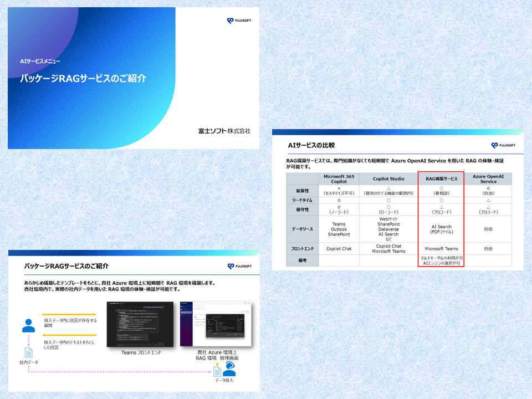Open the Azure RAG 管理画面 screenshot
The width and height of the screenshot is (532, 399).
[x=217, y=325]
